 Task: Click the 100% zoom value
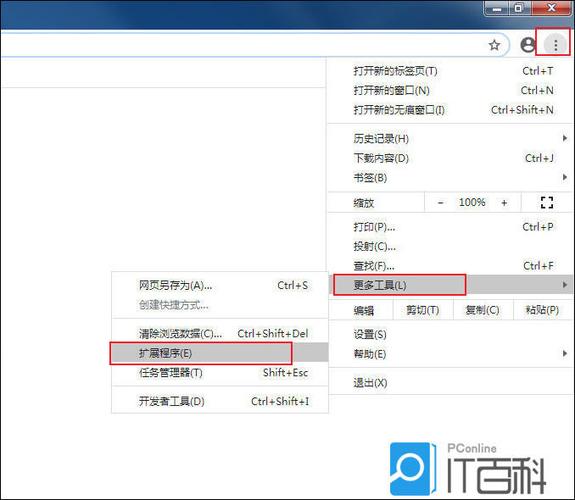[x=472, y=202]
